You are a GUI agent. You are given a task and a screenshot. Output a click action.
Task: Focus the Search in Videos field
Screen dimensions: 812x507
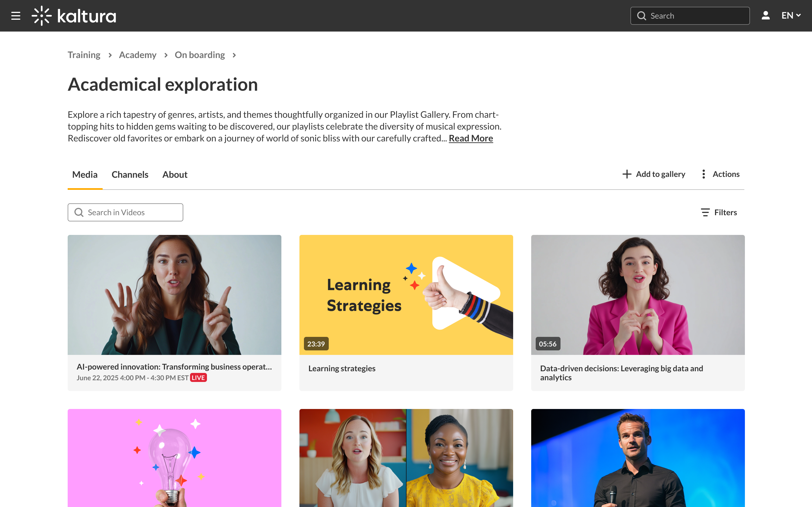pos(133,212)
